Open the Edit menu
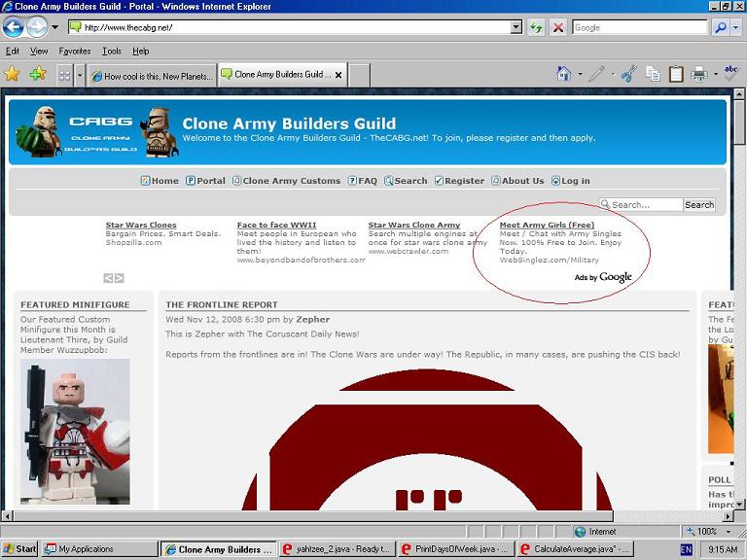Screen dimensions: 747x560 (x=13, y=51)
